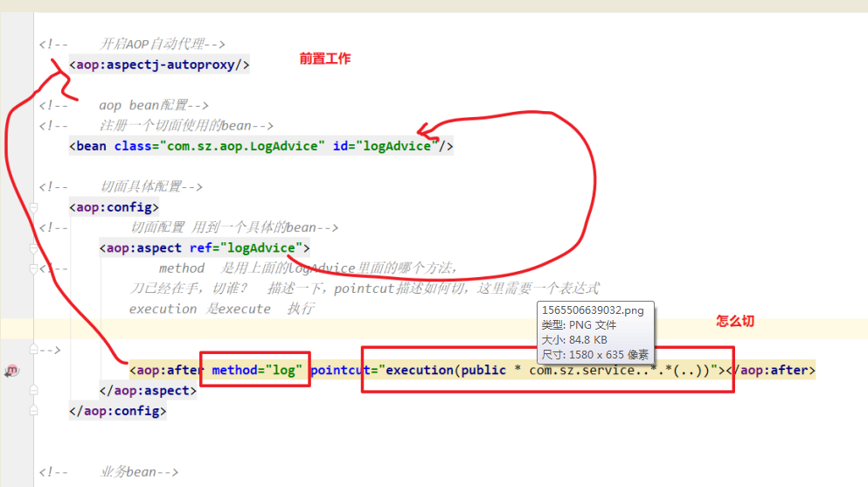
Task: Click 'com.sz.service' in the pointcut expression
Action: [x=582, y=370]
